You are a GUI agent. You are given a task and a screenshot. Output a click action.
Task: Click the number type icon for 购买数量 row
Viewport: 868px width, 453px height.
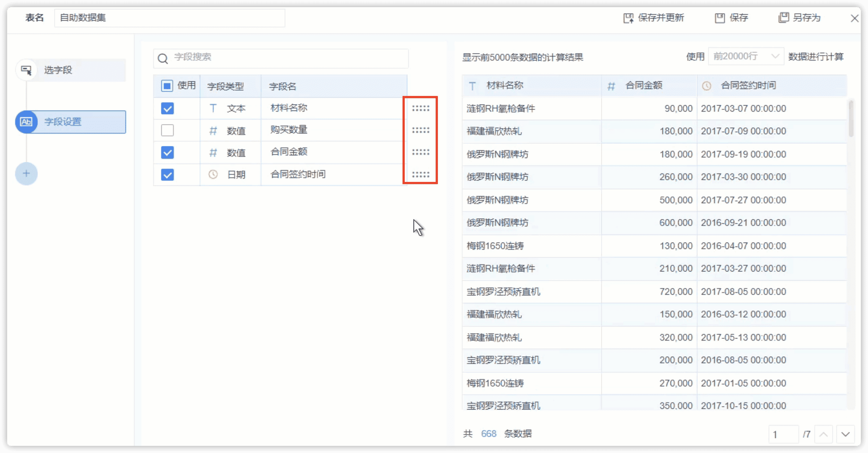click(213, 131)
